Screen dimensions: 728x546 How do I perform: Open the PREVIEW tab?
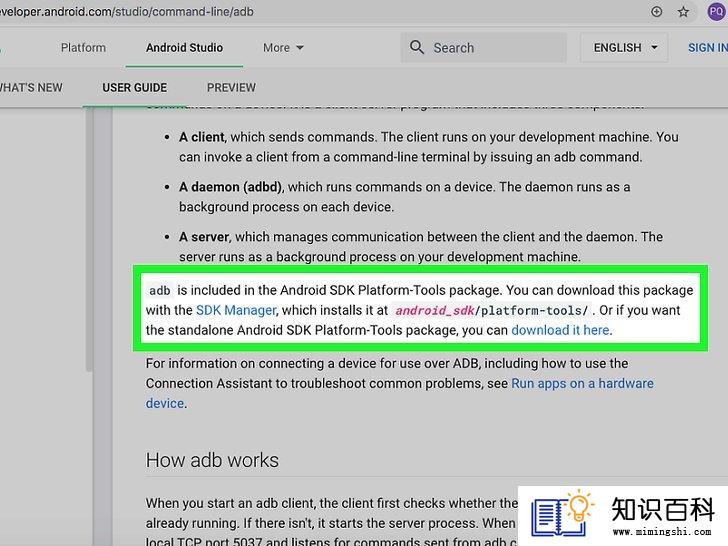point(231,87)
